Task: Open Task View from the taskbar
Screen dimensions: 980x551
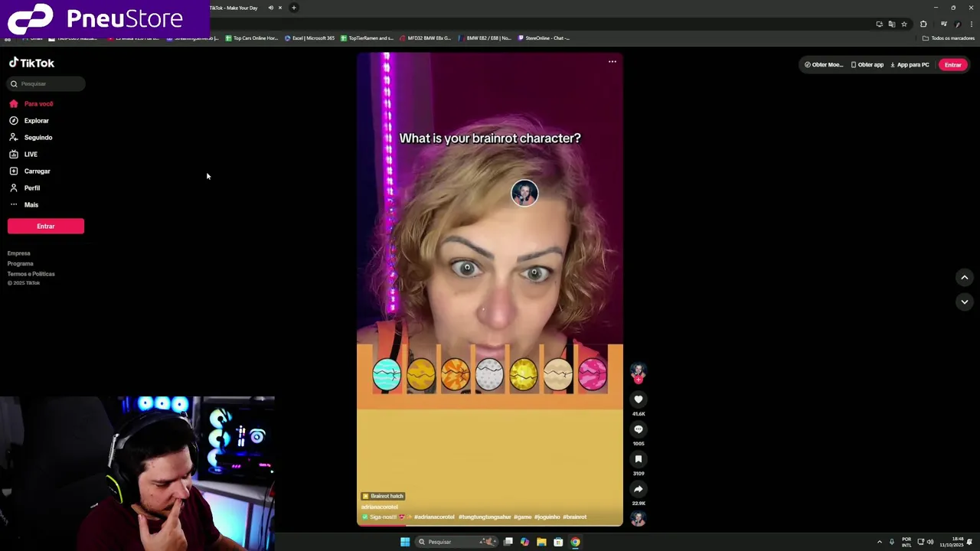Action: [508, 542]
